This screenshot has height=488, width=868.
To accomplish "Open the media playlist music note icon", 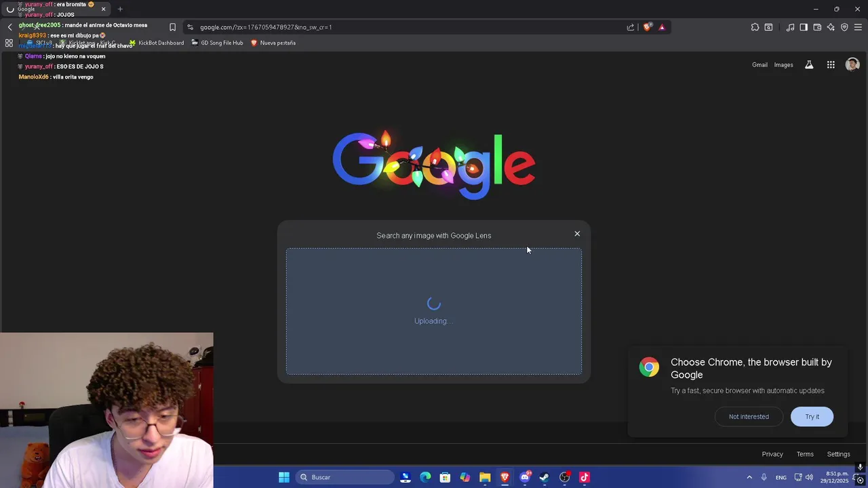I will point(790,27).
